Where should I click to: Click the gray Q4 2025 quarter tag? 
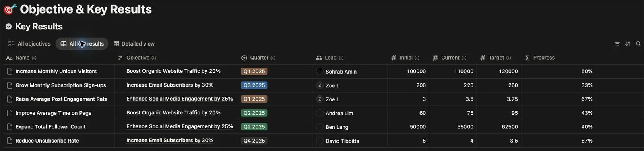254,141
